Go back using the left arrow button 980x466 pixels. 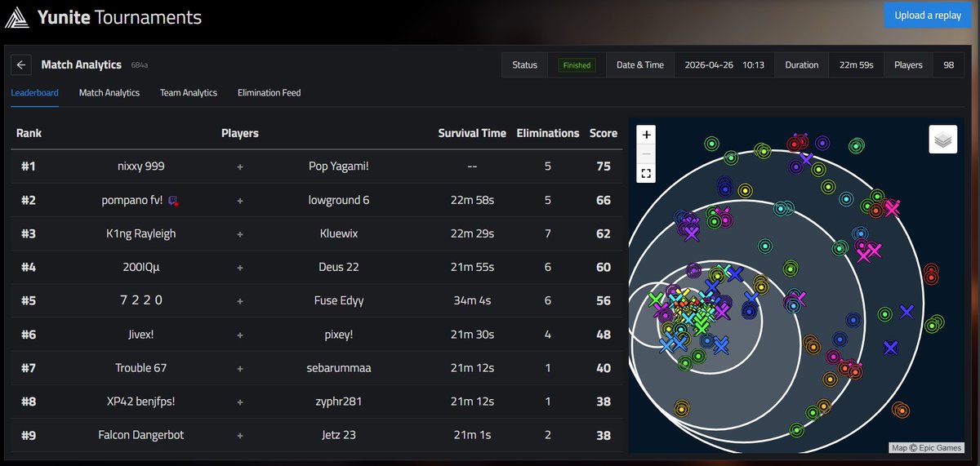click(x=22, y=65)
